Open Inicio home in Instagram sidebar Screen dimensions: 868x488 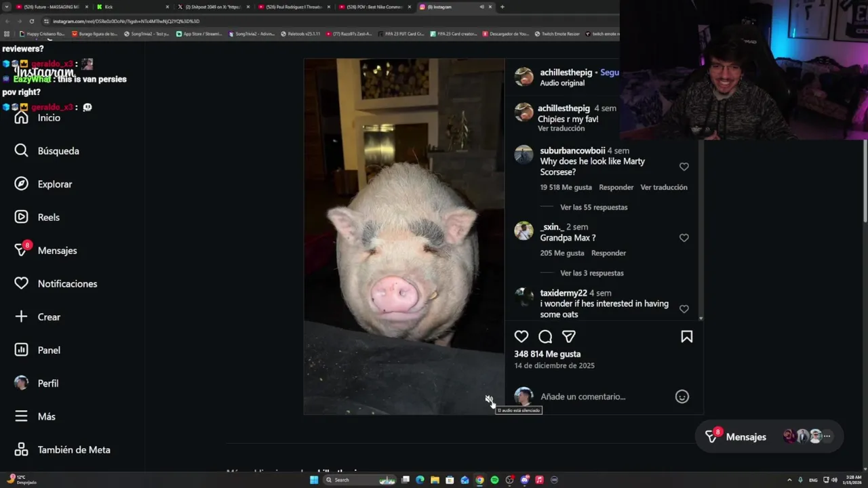(x=38, y=118)
